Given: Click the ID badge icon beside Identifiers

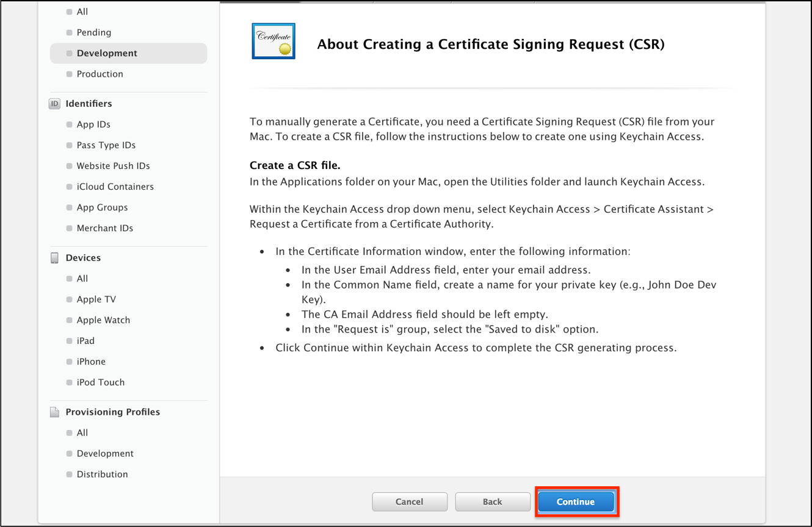Looking at the screenshot, I should tap(54, 104).
